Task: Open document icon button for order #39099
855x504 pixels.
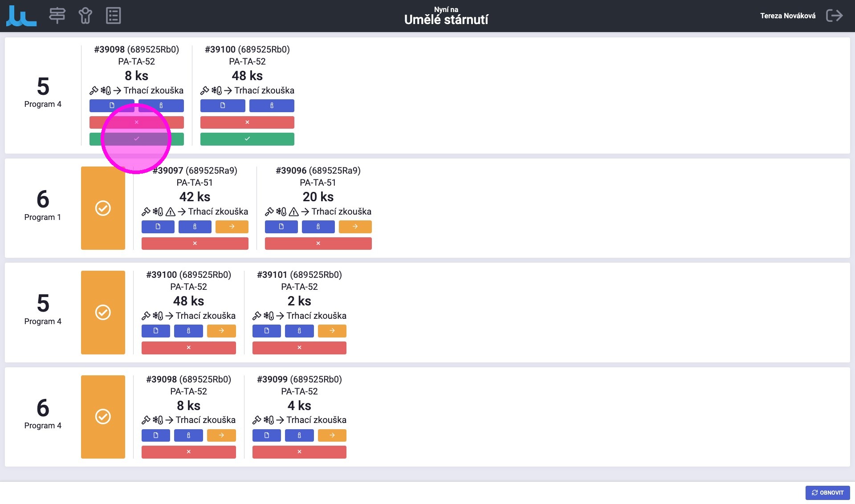Action: point(266,435)
